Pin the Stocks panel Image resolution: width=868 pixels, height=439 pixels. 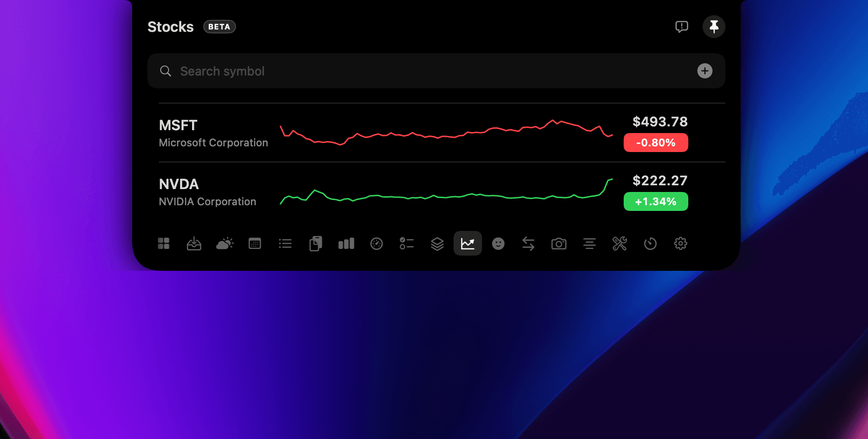click(714, 27)
